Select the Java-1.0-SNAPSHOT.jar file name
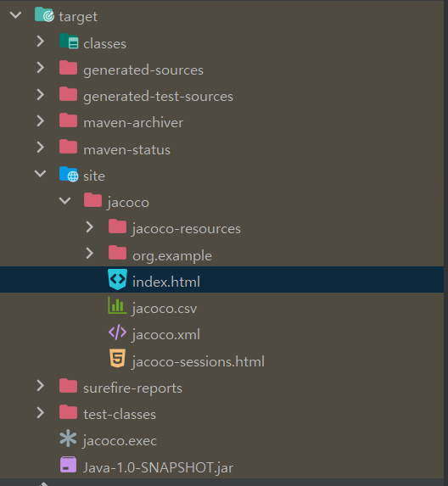This screenshot has height=486, width=448. tap(158, 467)
